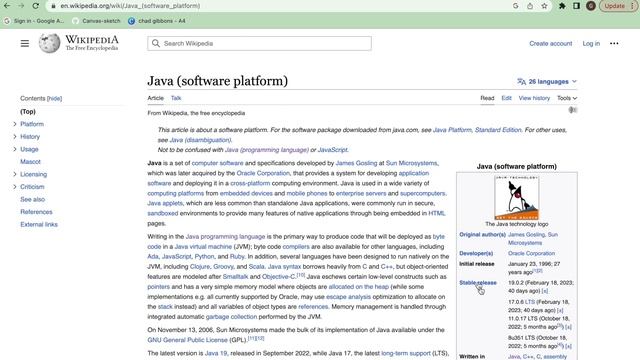The image size is (640, 360).
Task: Click the browser forward arrow
Action: click(21, 6)
